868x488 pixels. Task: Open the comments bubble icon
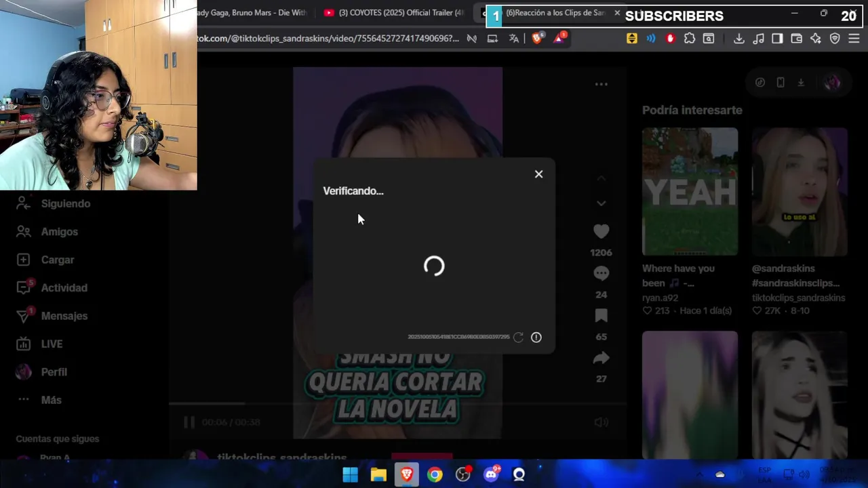[601, 273]
